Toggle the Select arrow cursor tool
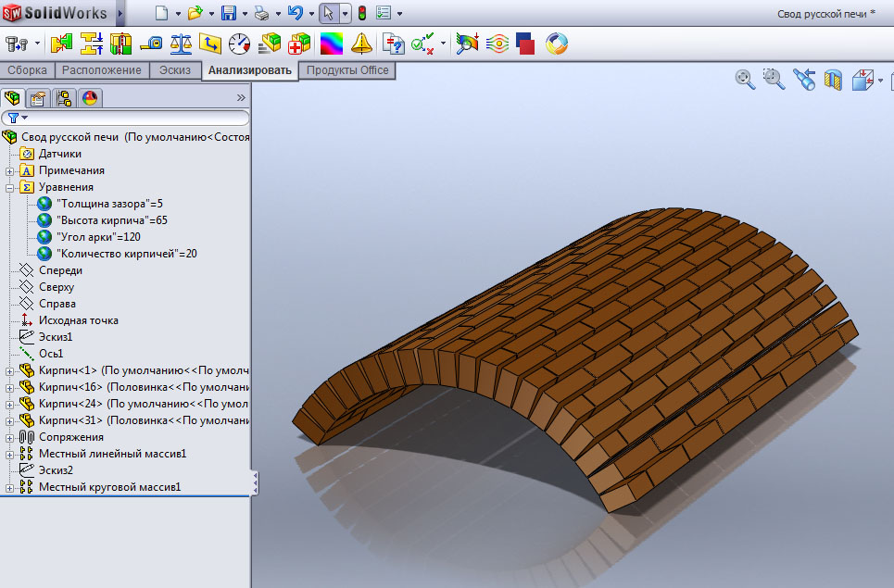 (328, 13)
